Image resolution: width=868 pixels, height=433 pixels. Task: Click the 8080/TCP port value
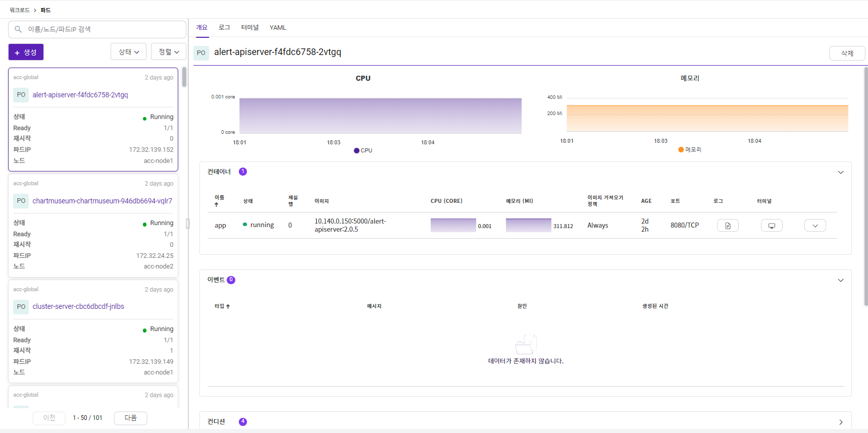[685, 225]
